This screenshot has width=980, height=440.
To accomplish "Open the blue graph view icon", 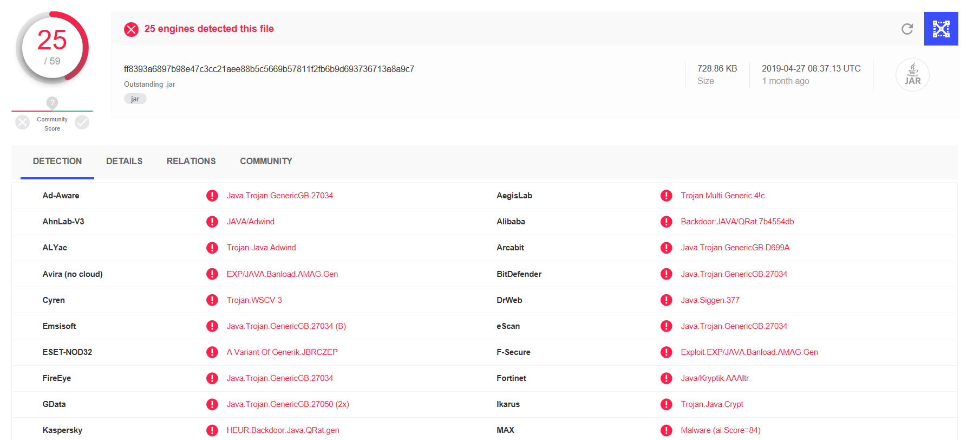I will point(941,29).
